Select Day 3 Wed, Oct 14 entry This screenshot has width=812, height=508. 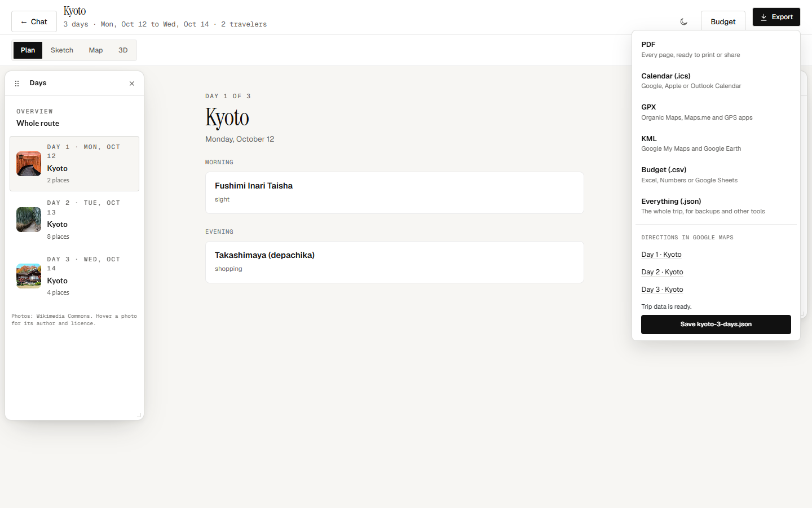(74, 276)
